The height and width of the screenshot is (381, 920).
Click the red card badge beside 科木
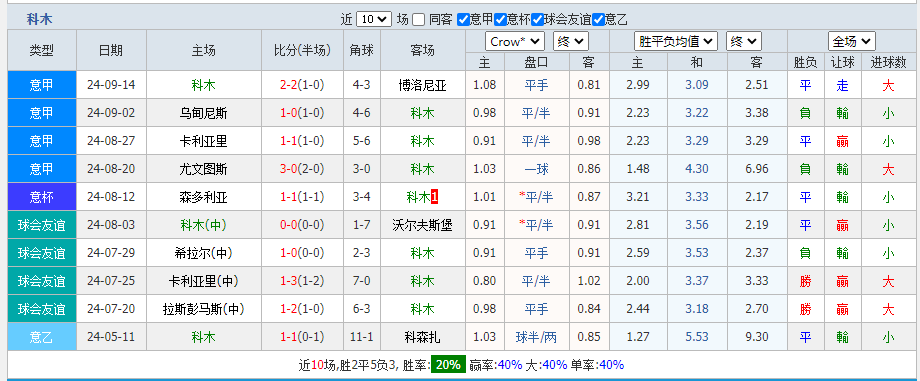435,197
